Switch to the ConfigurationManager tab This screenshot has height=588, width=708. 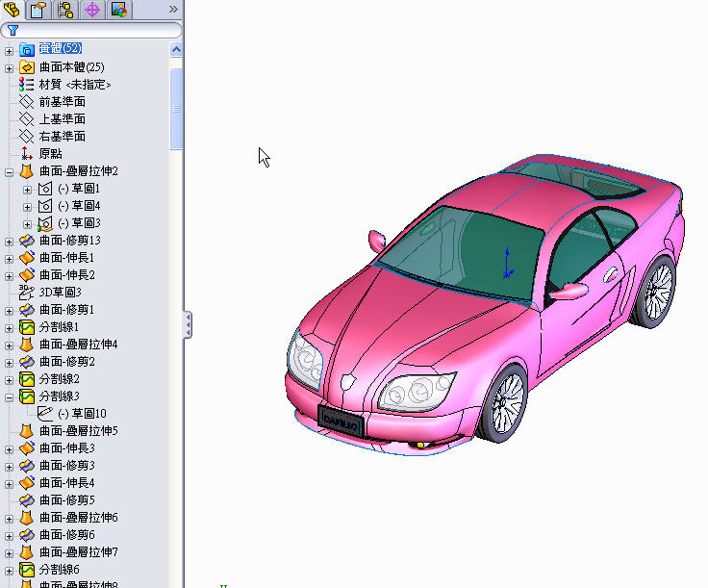point(65,10)
